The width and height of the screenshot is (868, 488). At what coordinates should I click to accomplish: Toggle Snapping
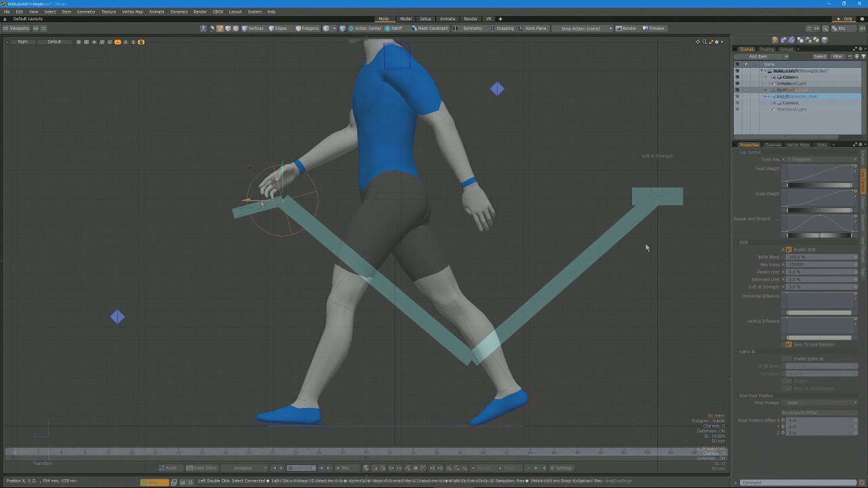pyautogui.click(x=502, y=28)
